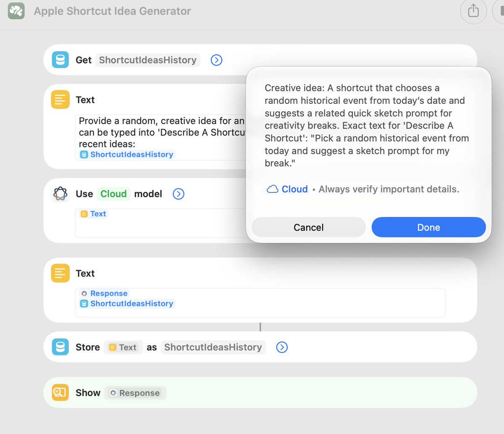Image resolution: width=504 pixels, height=434 pixels.
Task: Select the second Text action's yellow icon
Action: pos(60,274)
